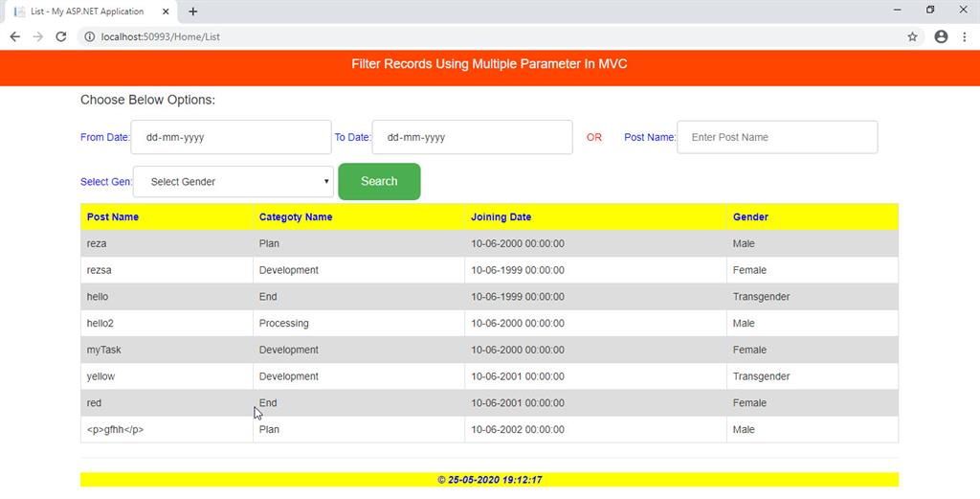Click the 'From Date:' label
980x499 pixels.
click(105, 137)
